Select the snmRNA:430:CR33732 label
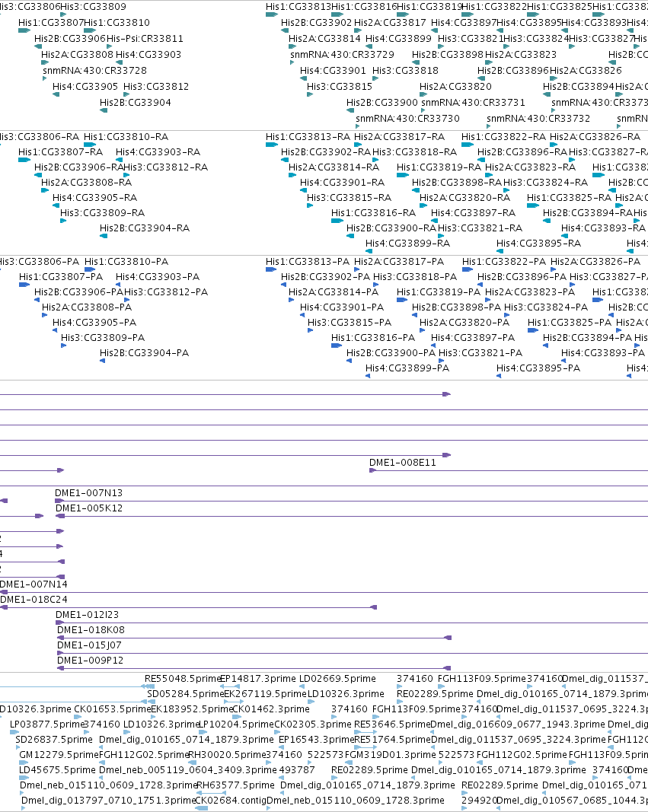The height and width of the screenshot is (812, 648). point(538,119)
